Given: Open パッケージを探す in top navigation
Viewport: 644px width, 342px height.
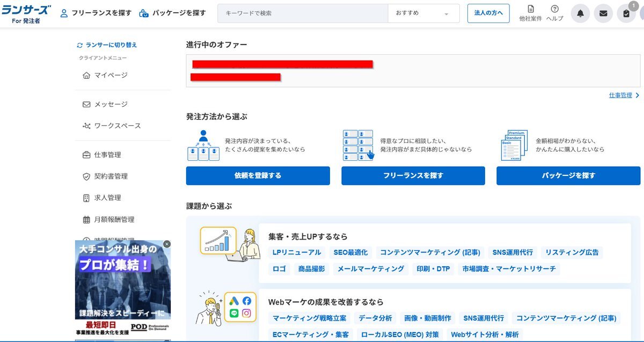Looking at the screenshot, I should pyautogui.click(x=179, y=13).
